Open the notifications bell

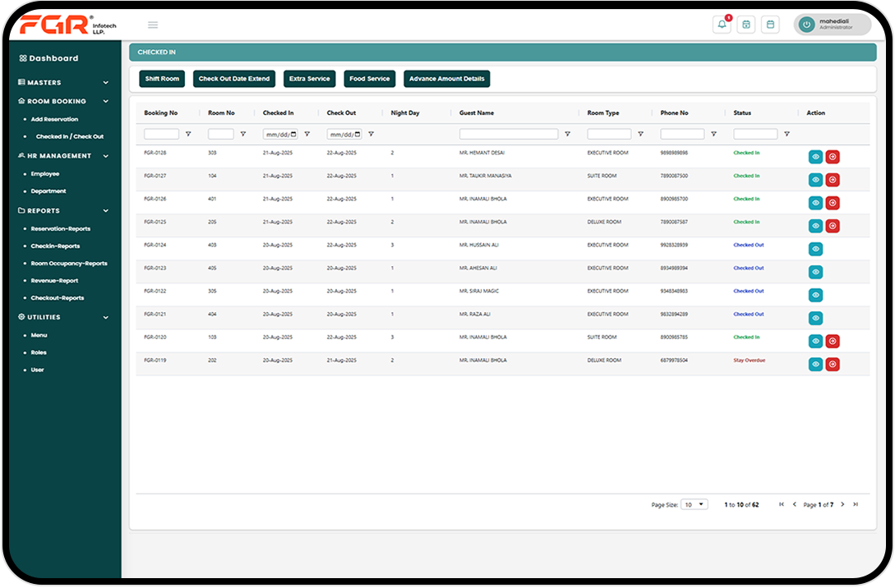tap(722, 25)
